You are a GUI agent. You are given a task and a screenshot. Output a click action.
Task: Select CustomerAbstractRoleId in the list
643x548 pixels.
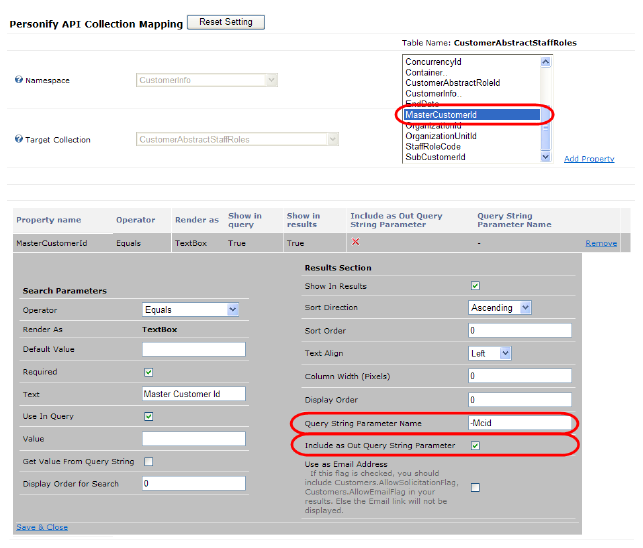click(453, 83)
